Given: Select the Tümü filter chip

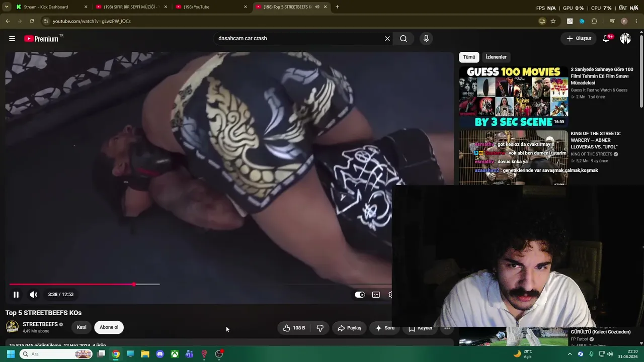Looking at the screenshot, I should click(x=469, y=57).
